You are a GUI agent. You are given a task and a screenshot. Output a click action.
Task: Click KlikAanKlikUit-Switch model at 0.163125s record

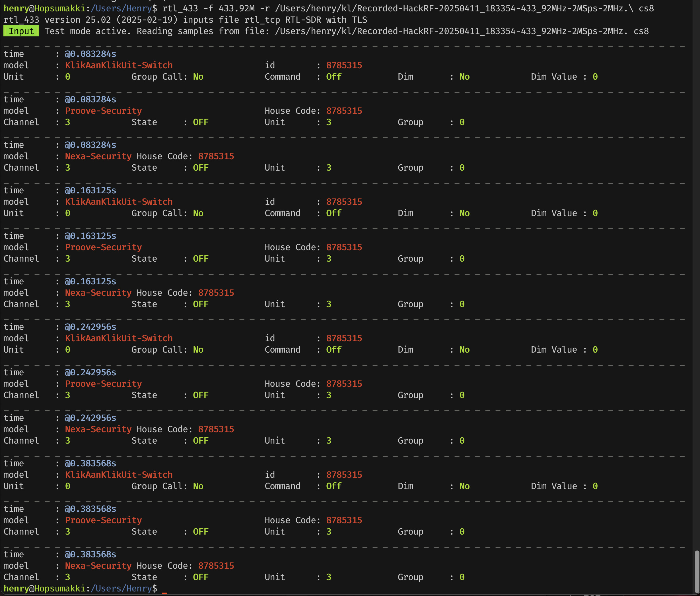click(x=119, y=202)
